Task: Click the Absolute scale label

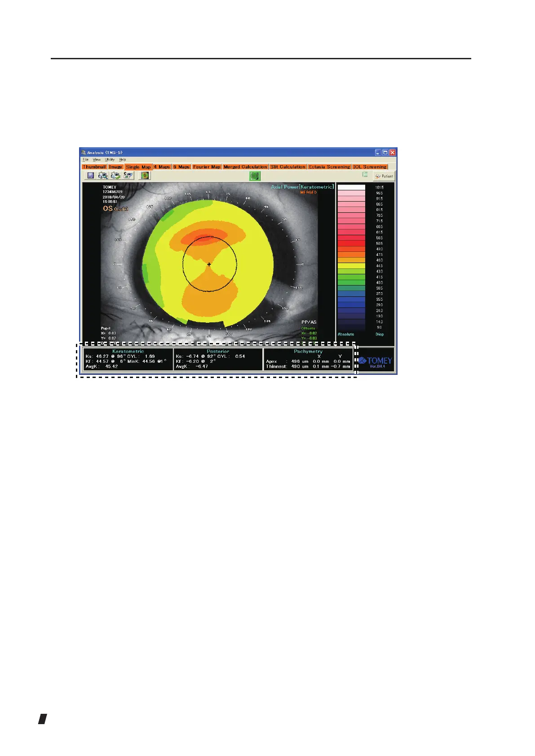Action: tap(346, 334)
